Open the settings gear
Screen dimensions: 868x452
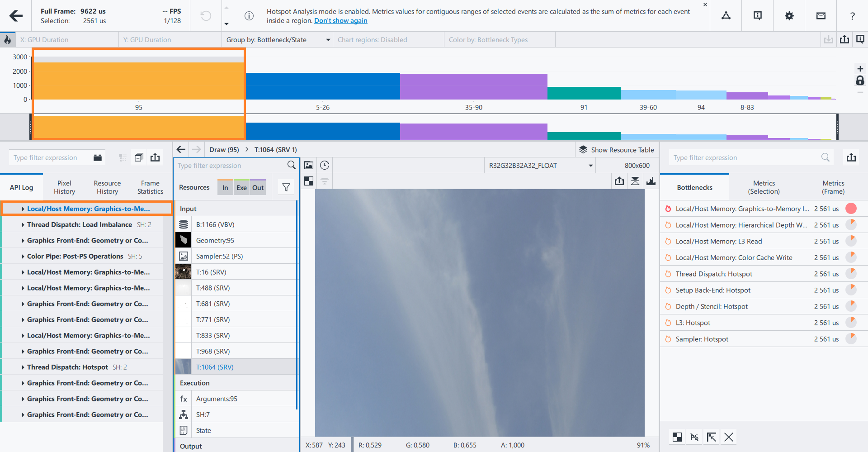click(x=789, y=16)
